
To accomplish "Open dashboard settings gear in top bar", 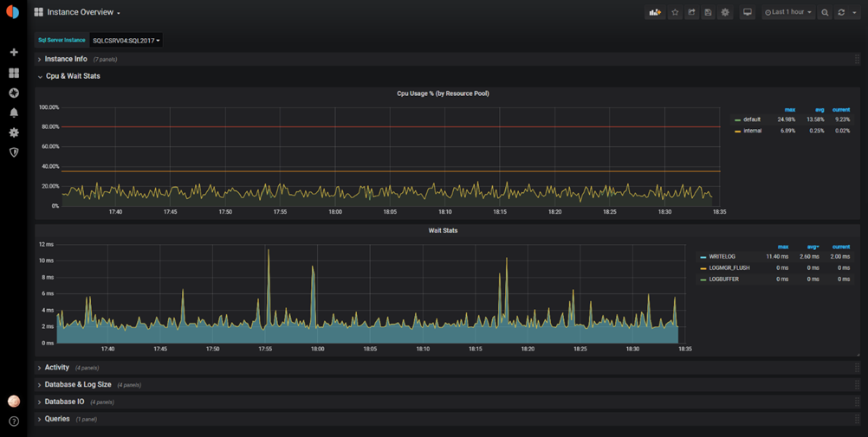I will (x=724, y=12).
